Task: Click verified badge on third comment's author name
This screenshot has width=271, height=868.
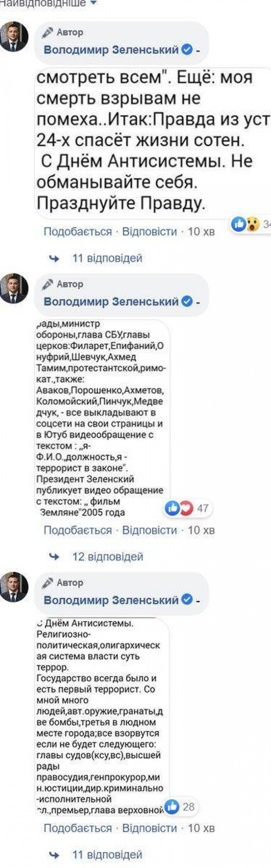Action: click(187, 600)
